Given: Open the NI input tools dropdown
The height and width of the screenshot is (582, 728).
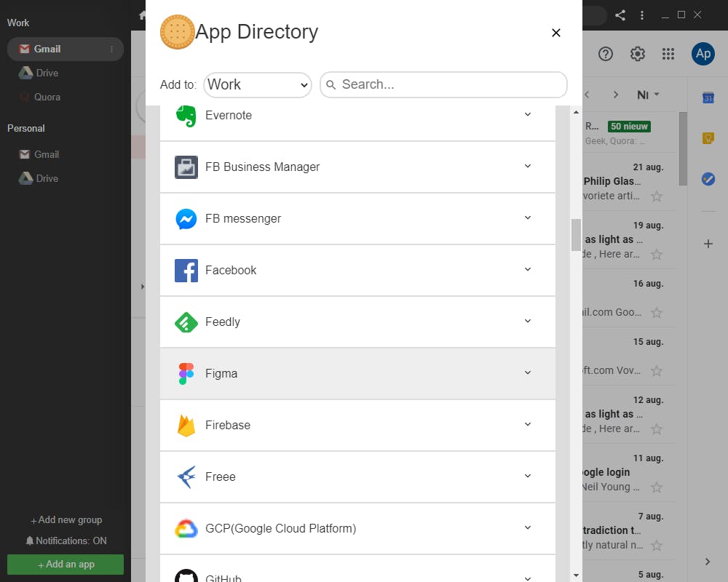Looking at the screenshot, I should [x=648, y=95].
